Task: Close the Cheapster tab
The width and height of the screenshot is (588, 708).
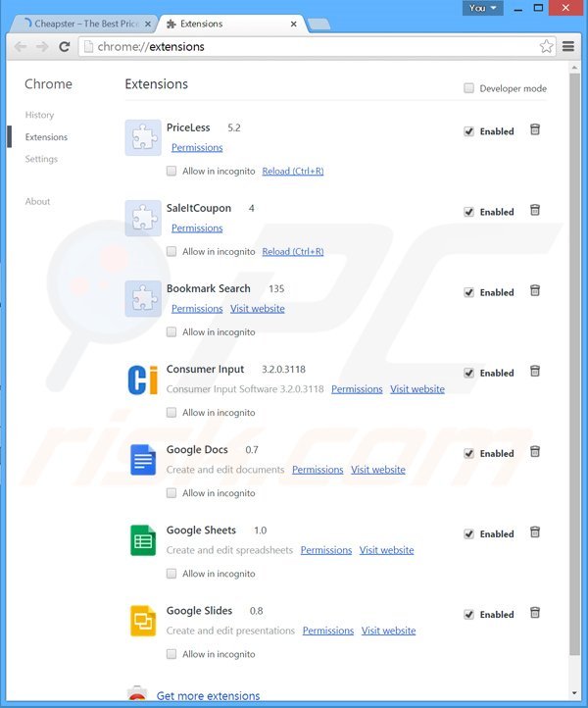Action: coord(148,24)
